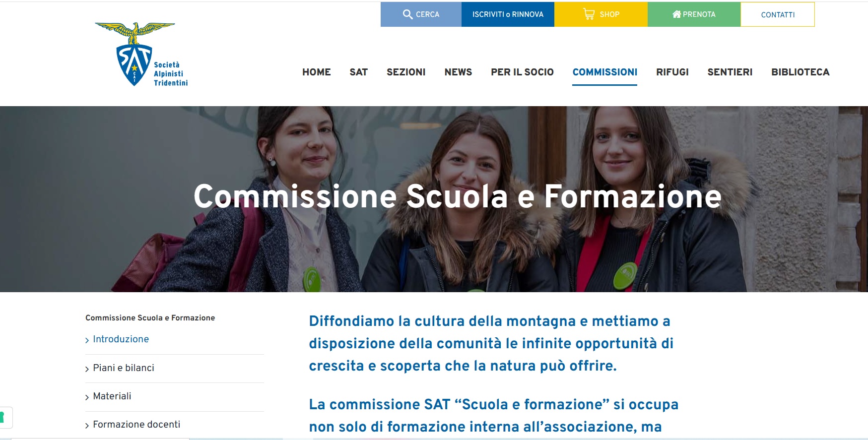Open the SENTIERI section

click(x=730, y=72)
